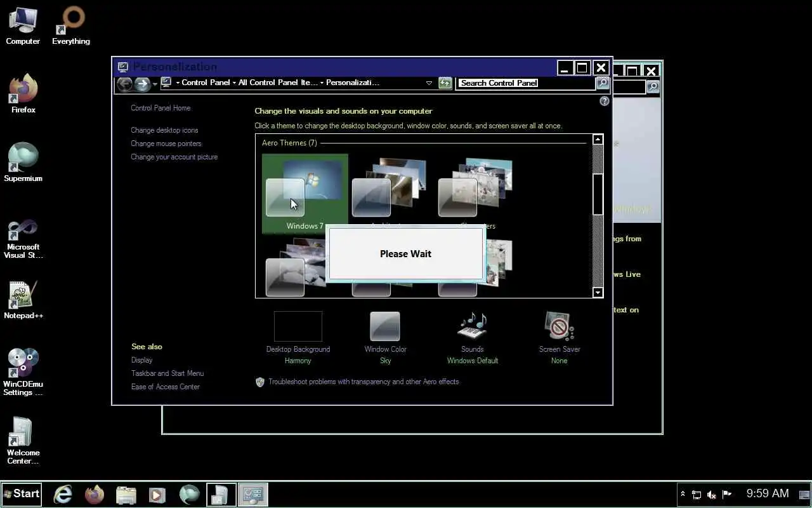The width and height of the screenshot is (812, 508).
Task: Open Change desktop icons link
Action: point(164,130)
